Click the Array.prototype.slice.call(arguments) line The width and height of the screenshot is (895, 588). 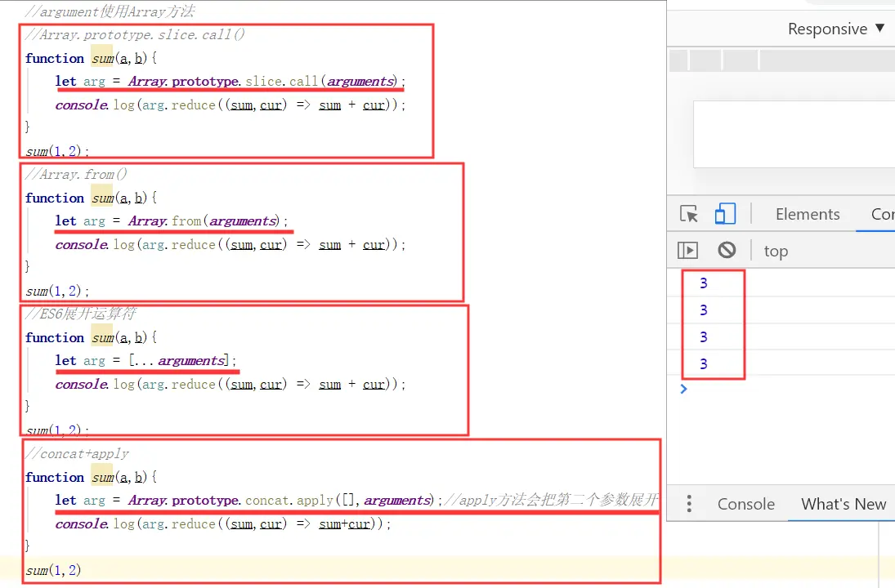coord(230,82)
